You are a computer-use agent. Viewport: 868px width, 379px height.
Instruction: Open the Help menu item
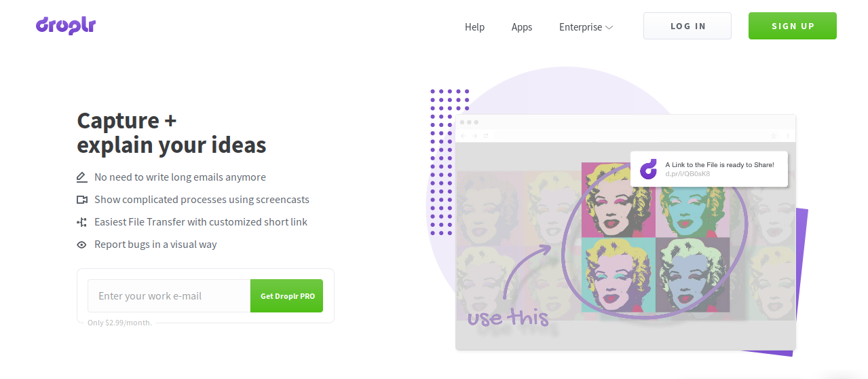click(x=474, y=27)
